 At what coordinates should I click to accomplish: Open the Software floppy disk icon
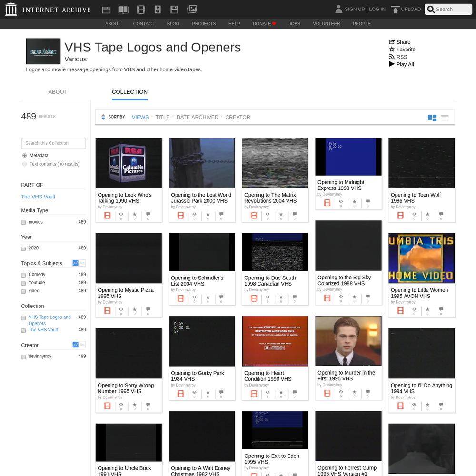175,10
